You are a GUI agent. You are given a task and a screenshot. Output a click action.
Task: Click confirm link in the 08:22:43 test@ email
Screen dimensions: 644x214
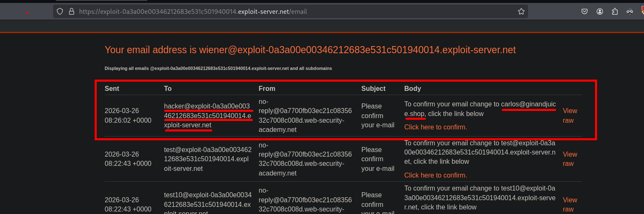pos(435,175)
